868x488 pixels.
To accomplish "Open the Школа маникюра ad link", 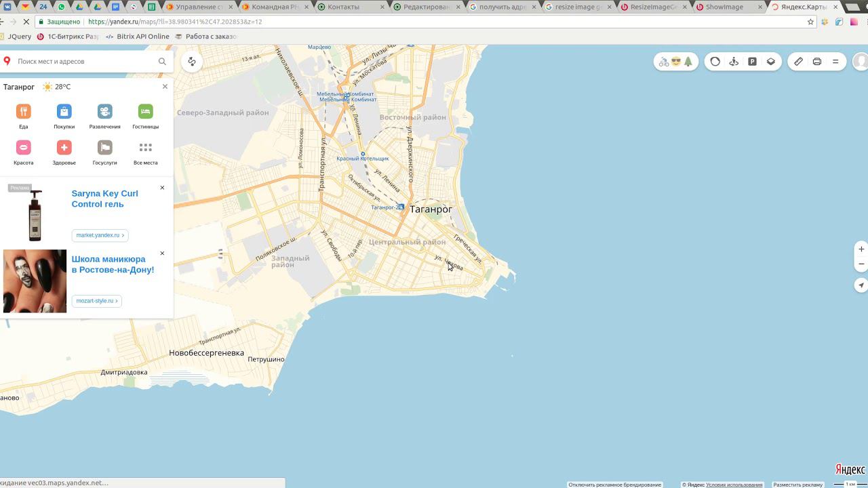I will (113, 264).
